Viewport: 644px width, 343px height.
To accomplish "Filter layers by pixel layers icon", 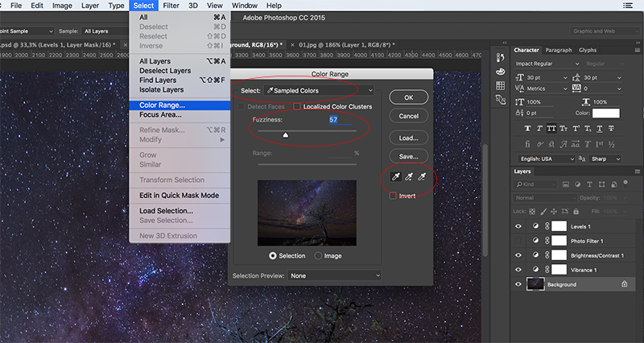I will (566, 184).
